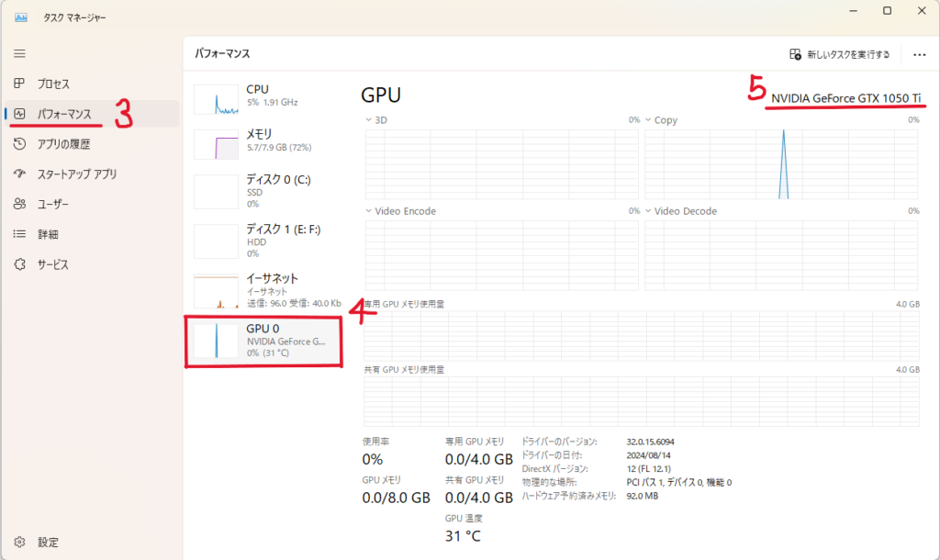Open the Video Decode engine dropdown
Screen dimensions: 940x560
(x=648, y=211)
